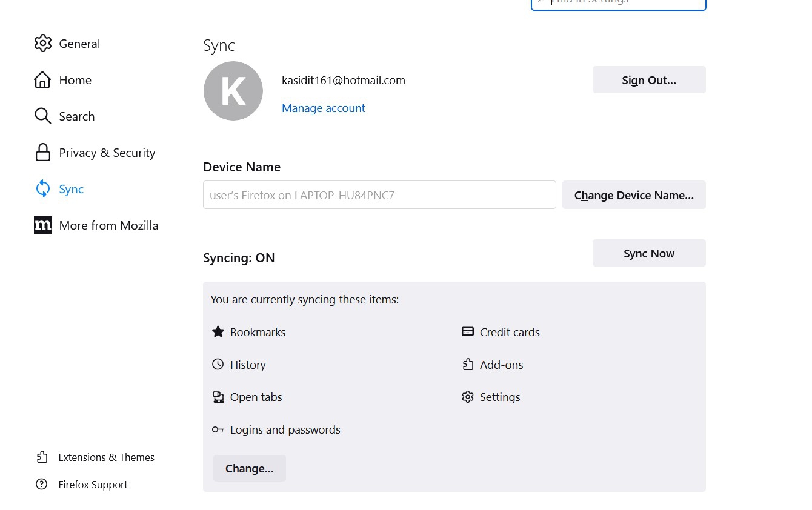Click the Home house icon

[42, 80]
